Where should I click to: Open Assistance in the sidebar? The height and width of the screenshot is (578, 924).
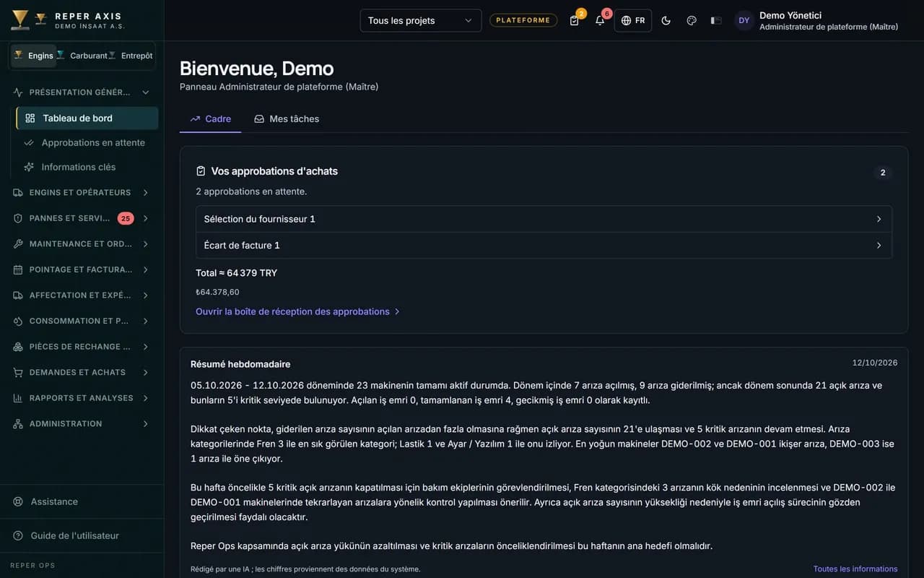click(82, 501)
